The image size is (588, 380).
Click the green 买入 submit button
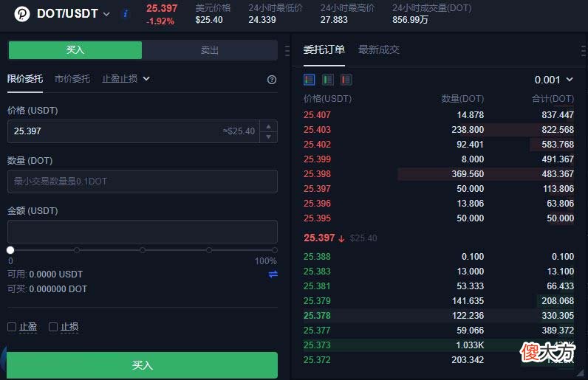(142, 365)
